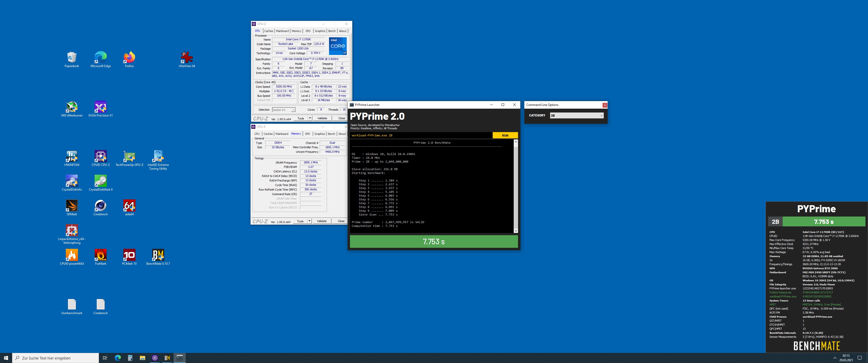This screenshot has width=868, height=363.
Task: Open CrystalDiskInfo desktop icon
Action: [72, 183]
